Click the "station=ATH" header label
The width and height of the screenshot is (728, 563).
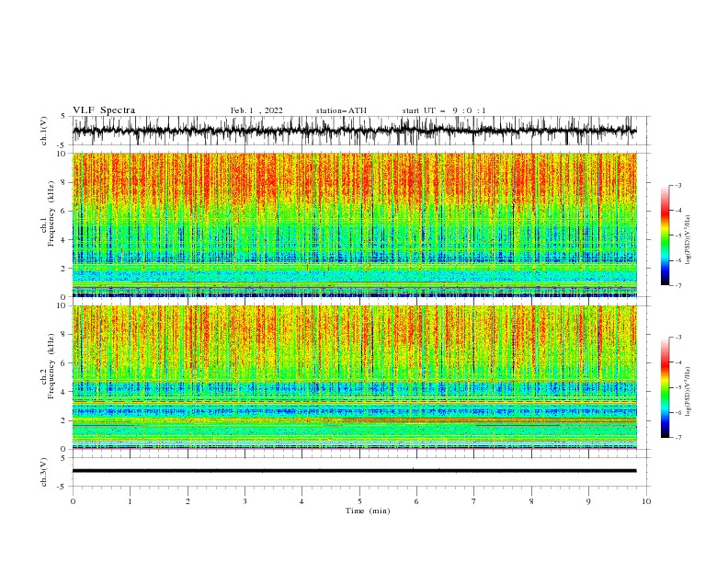tap(341, 110)
